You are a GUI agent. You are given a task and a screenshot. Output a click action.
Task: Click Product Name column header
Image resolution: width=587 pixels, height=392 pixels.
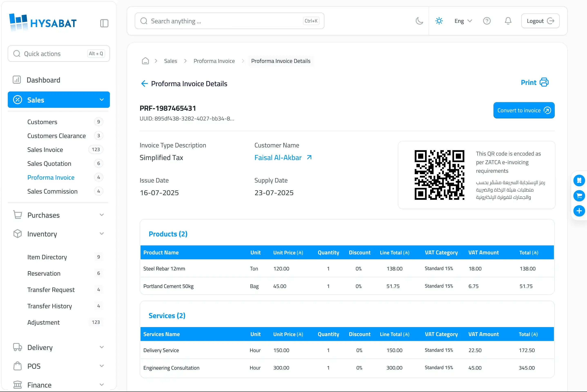click(x=161, y=253)
